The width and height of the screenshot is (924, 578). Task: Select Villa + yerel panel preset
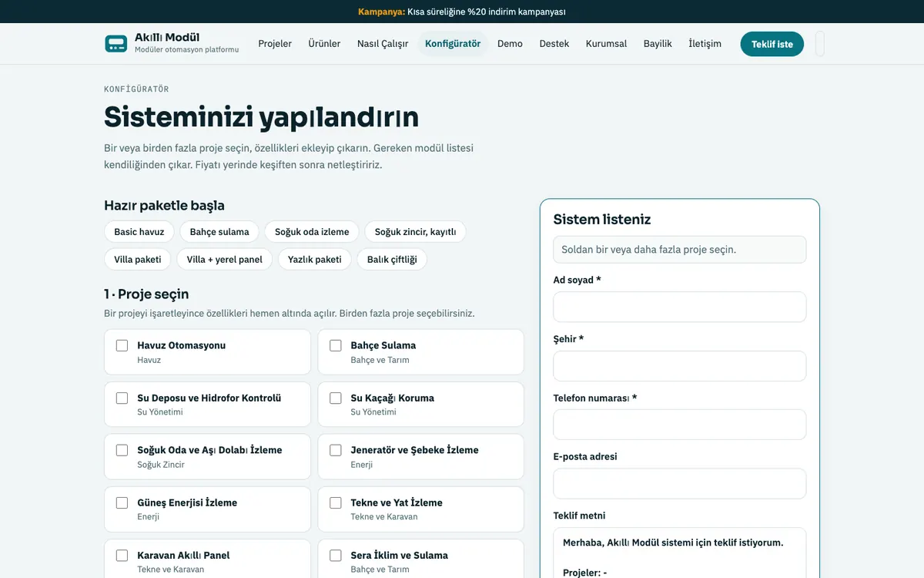point(224,260)
